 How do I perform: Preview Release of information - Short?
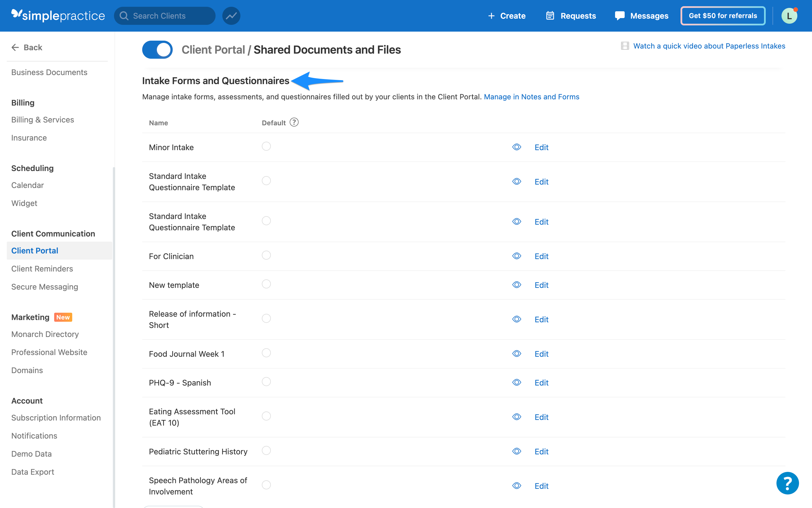(517, 319)
